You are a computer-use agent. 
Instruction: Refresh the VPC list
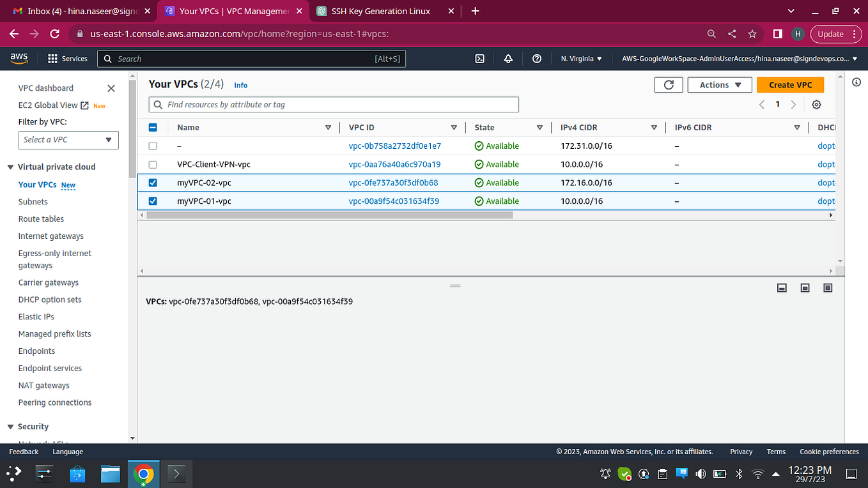coord(669,84)
